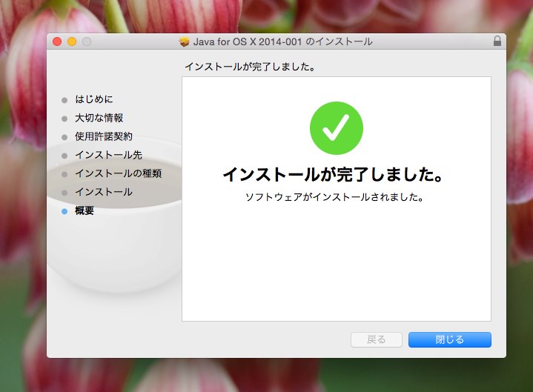Image resolution: width=533 pixels, height=392 pixels.
Task: Select the インストールの種類 step
Action: point(119,173)
